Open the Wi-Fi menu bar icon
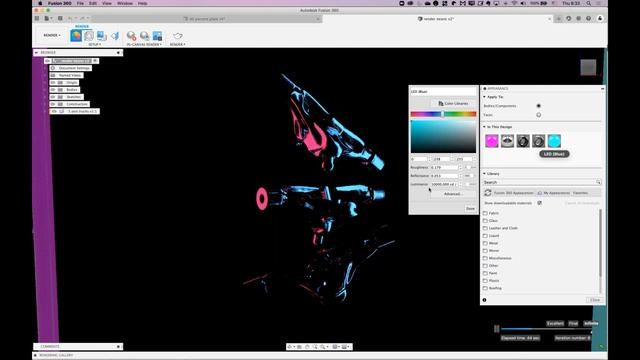 pos(514,3)
